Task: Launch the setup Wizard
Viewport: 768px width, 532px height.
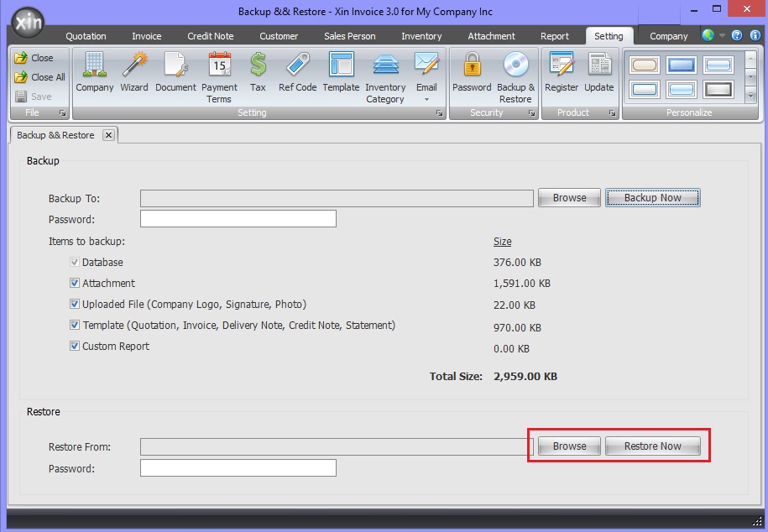Action: (134, 72)
